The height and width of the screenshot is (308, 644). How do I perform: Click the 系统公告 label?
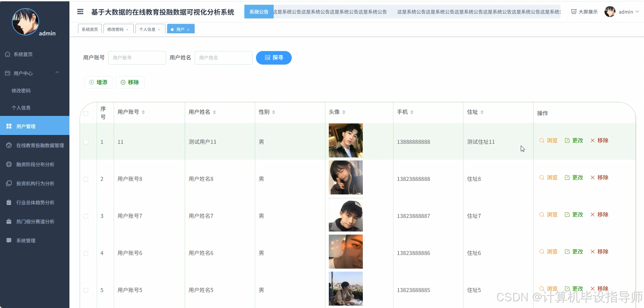(259, 12)
